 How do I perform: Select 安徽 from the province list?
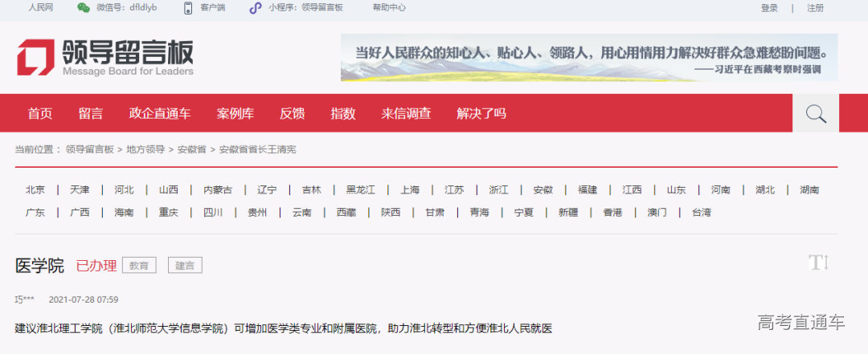[x=542, y=190]
